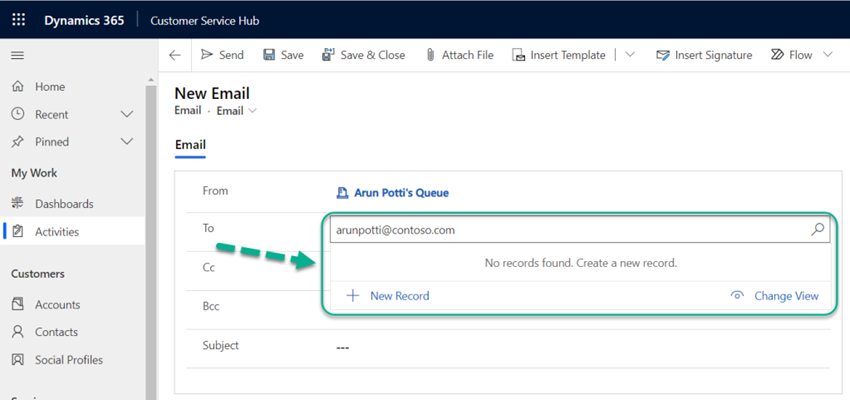Go back using the left arrow
Screen dimensions: 850x400
click(175, 55)
